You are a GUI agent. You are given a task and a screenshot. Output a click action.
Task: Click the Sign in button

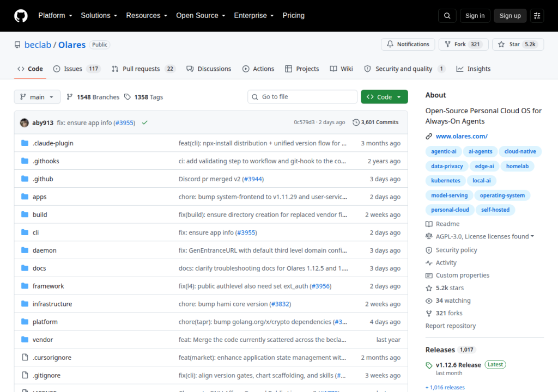pyautogui.click(x=475, y=16)
